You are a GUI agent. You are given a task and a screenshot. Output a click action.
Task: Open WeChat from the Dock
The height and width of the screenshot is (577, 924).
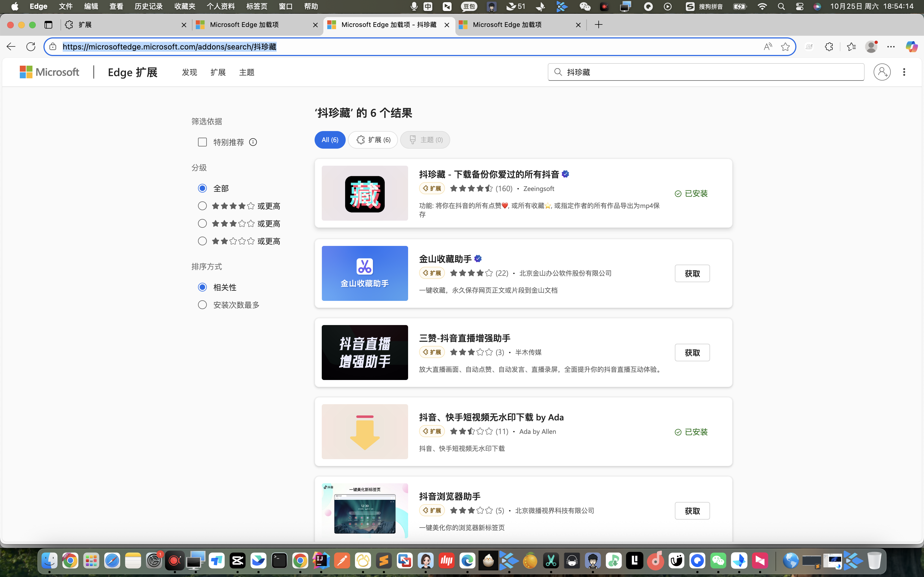pyautogui.click(x=719, y=560)
